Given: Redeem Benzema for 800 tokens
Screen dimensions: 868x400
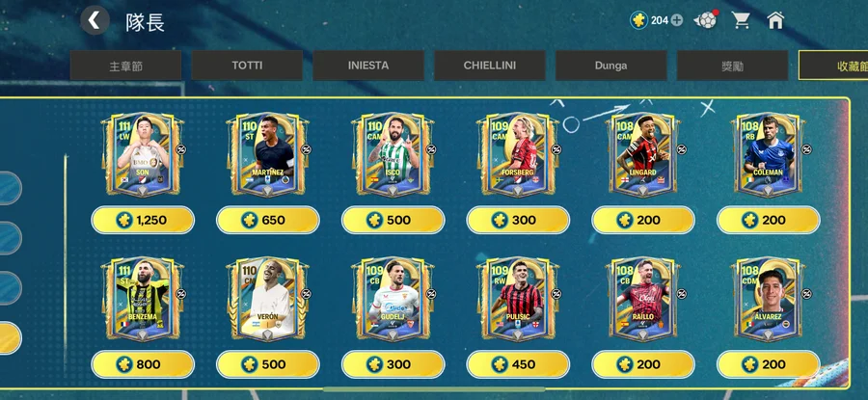Looking at the screenshot, I should click(x=143, y=364).
